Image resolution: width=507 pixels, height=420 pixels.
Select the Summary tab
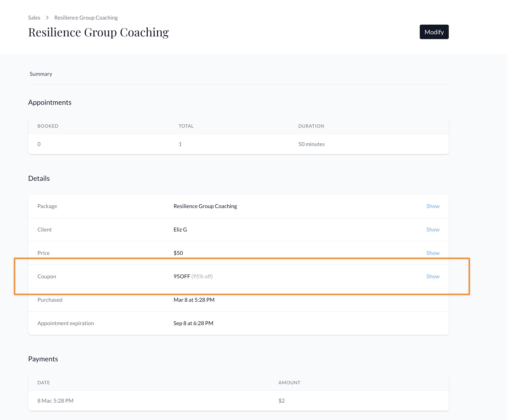41,74
